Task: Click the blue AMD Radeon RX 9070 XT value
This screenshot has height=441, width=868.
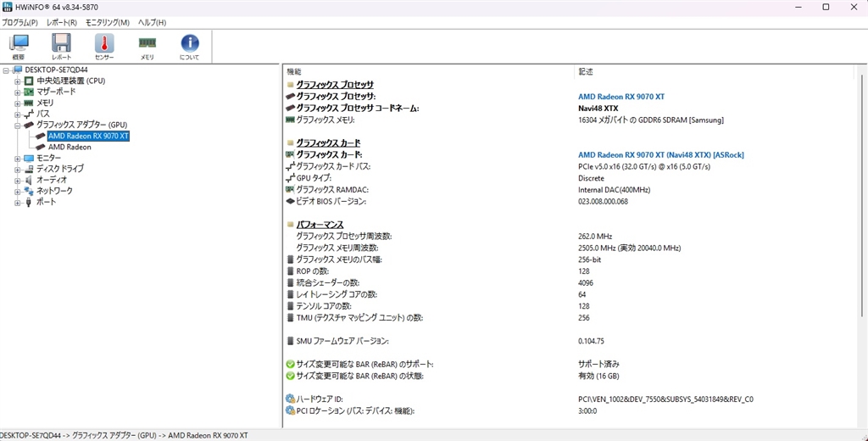Action: 621,97
